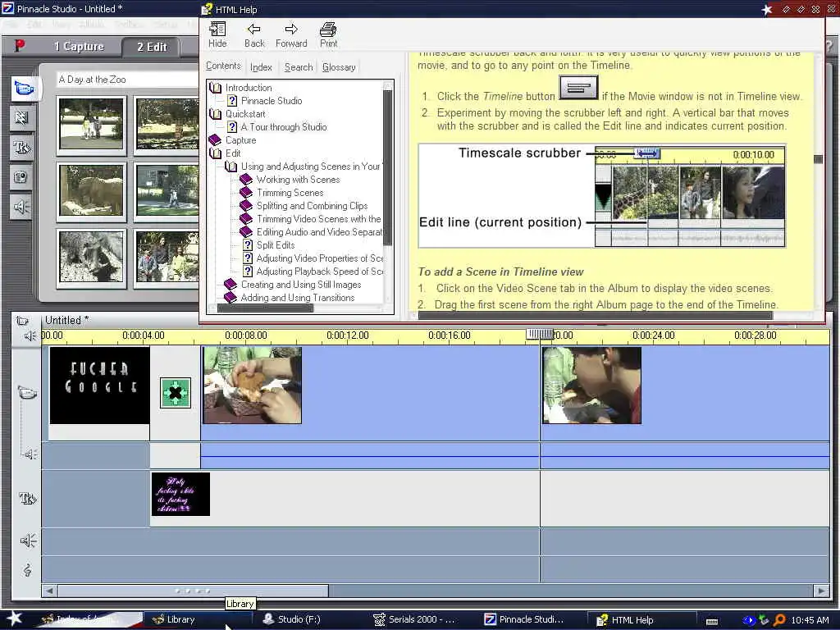The image size is (840, 630).
Task: Switch to Pinnacle Studio taskbar button
Action: pos(524,619)
